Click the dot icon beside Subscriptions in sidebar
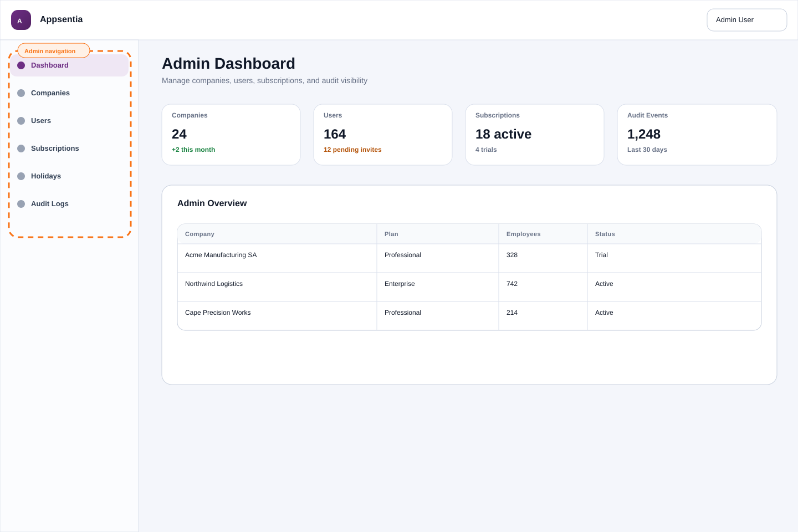 (x=21, y=149)
